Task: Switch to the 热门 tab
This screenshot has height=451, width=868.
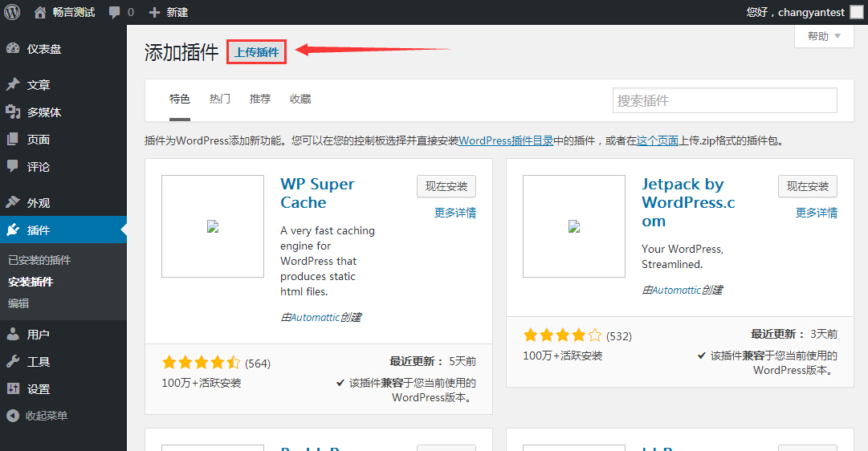Action: point(220,99)
